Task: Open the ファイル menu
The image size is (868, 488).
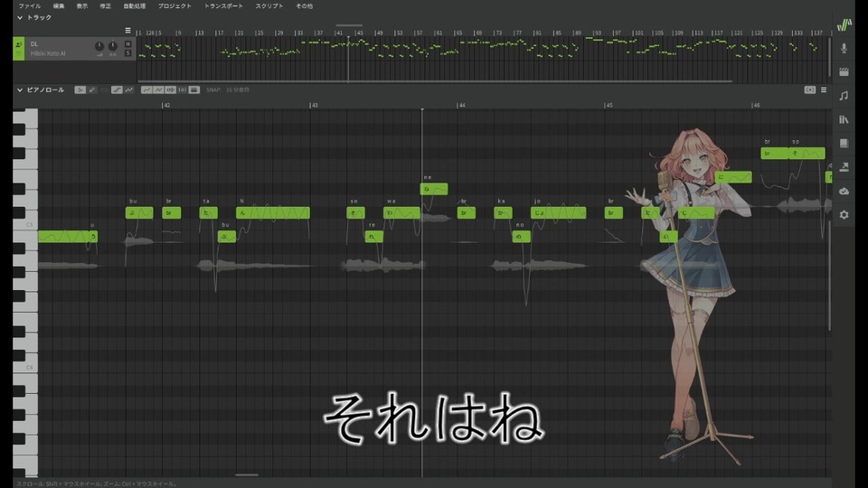Action: click(29, 6)
